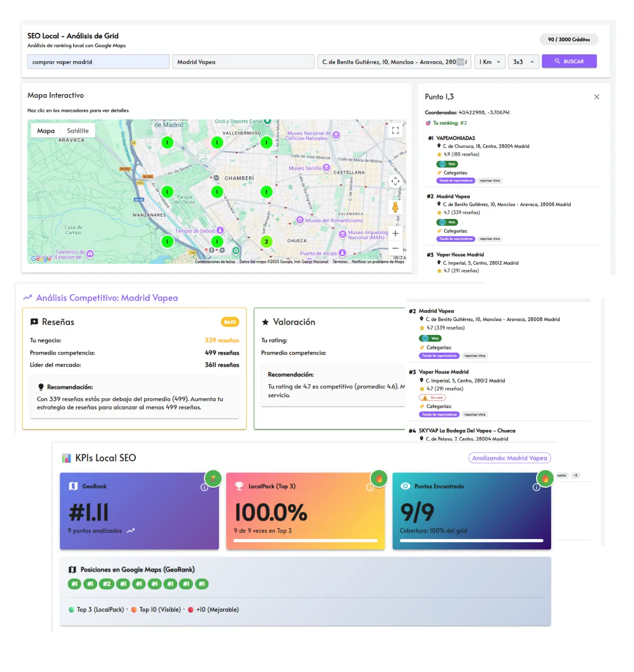Viewport: 634px width, 672px height.
Task: Open the map camera controls icon
Action: [395, 181]
